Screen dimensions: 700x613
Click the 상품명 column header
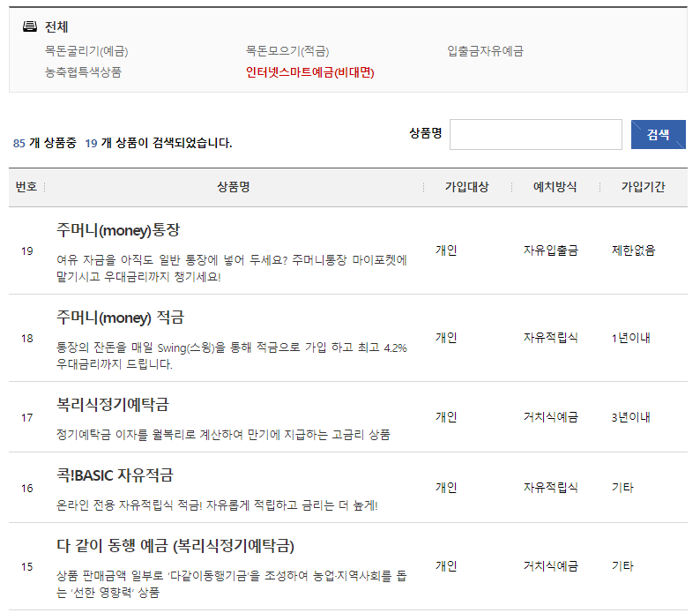pyautogui.click(x=234, y=187)
